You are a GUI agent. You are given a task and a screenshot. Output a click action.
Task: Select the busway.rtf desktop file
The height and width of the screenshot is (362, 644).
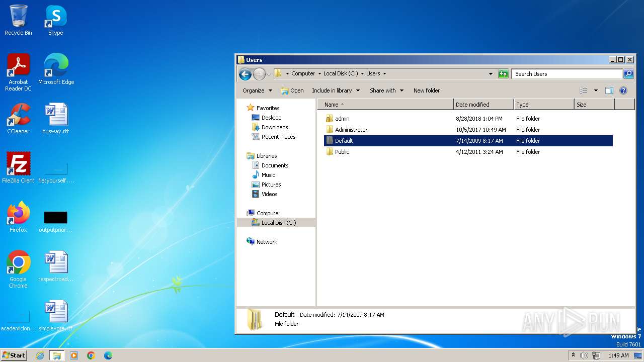click(x=56, y=118)
